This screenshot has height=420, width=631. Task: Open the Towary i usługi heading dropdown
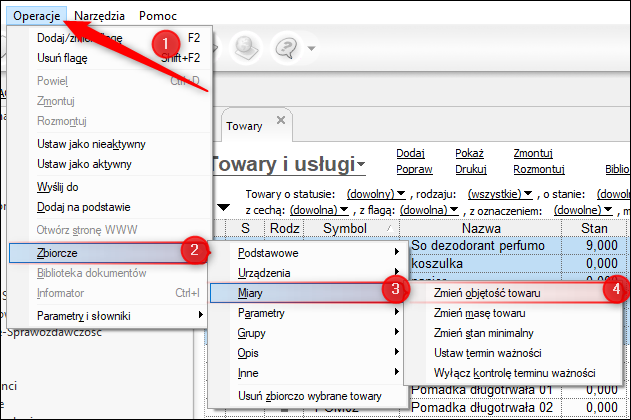pyautogui.click(x=360, y=164)
